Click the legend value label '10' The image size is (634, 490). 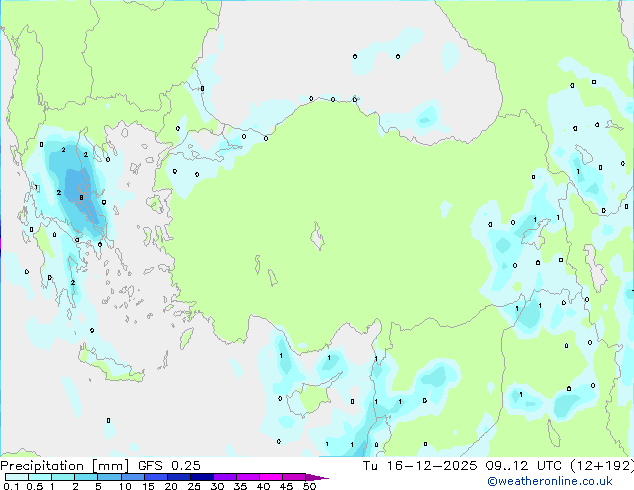tap(125, 486)
